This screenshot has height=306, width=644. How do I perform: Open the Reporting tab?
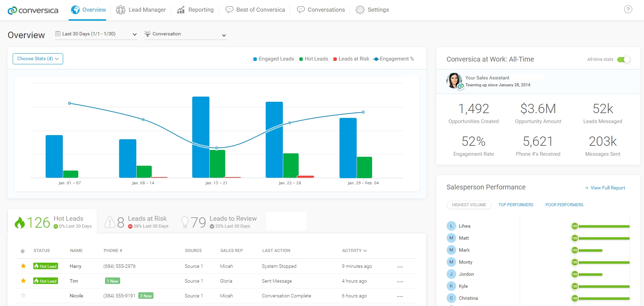click(x=195, y=10)
